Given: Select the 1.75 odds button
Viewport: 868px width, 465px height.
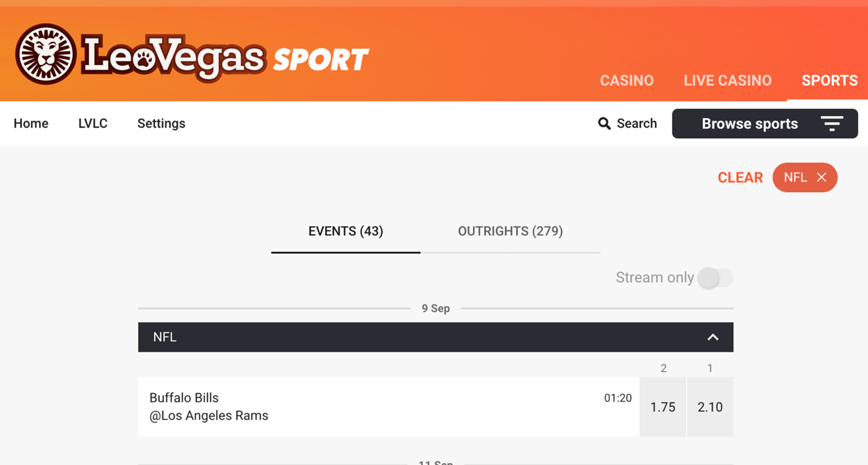Looking at the screenshot, I should point(662,407).
